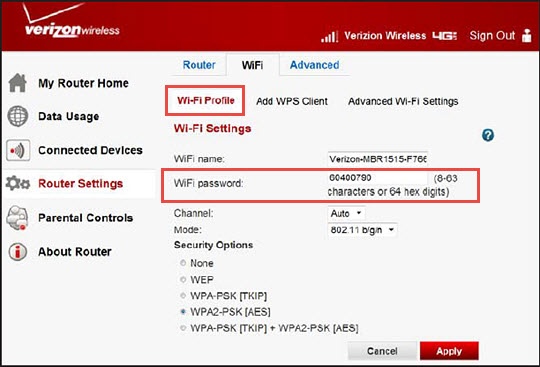Click the gears icon for Router Settings
Viewport: 540px width, 367px height.
tap(18, 183)
